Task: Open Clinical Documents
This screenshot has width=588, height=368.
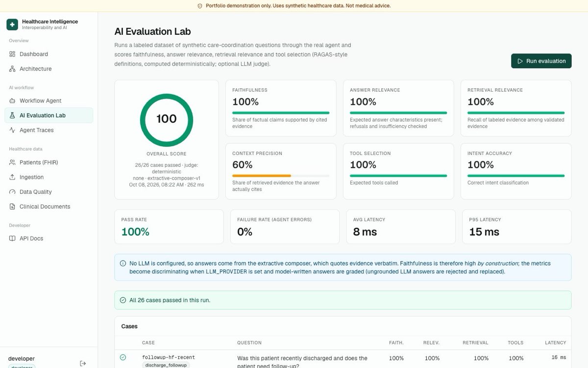Action: (49, 207)
